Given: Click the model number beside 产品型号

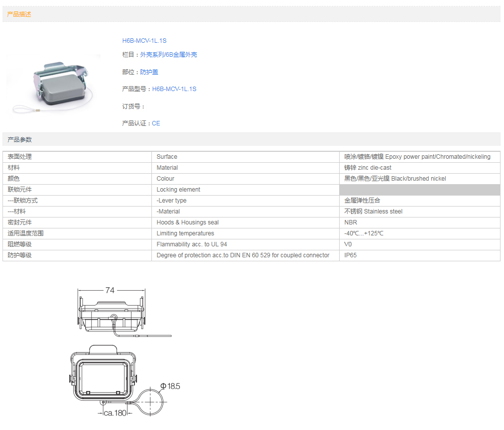Looking at the screenshot, I should coord(174,89).
